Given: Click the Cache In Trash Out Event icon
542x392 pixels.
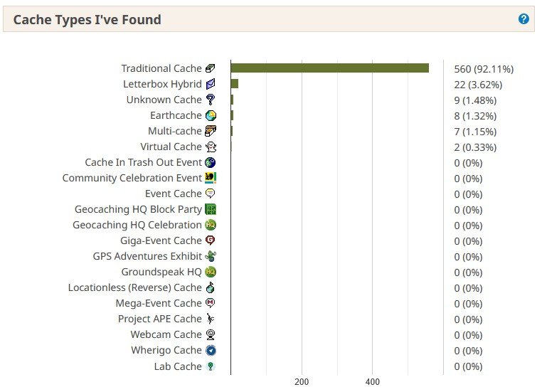Looking at the screenshot, I should (x=210, y=162).
